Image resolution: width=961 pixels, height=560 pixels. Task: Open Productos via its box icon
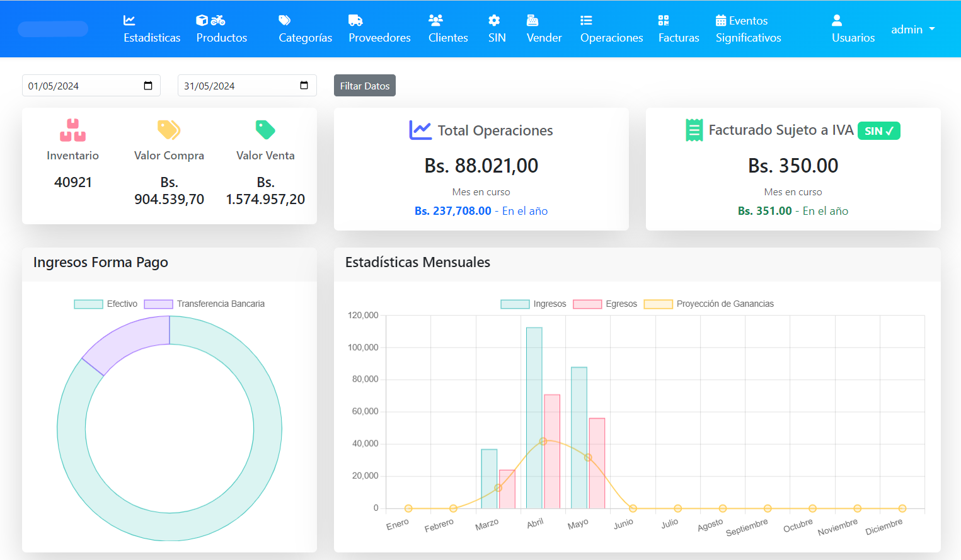[x=202, y=20]
